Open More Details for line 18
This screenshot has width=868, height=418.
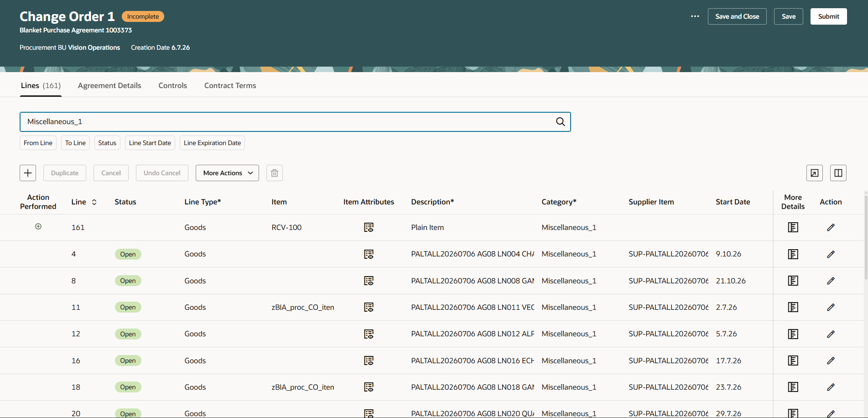click(793, 387)
